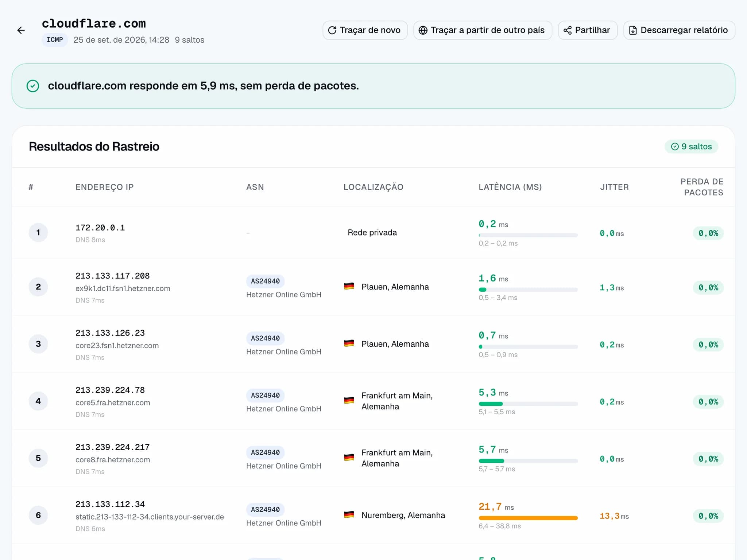This screenshot has height=560, width=747.
Task: Click the ASN column header
Action: [x=255, y=187]
